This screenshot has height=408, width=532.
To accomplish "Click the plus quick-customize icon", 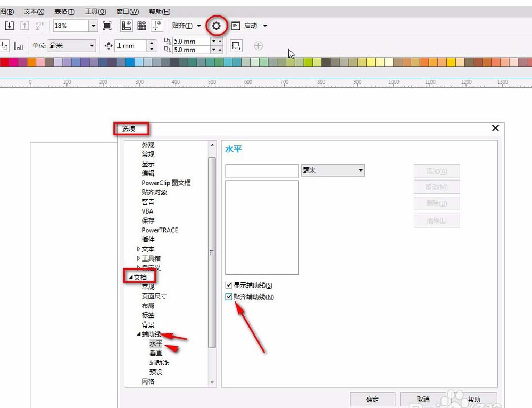I will (258, 45).
